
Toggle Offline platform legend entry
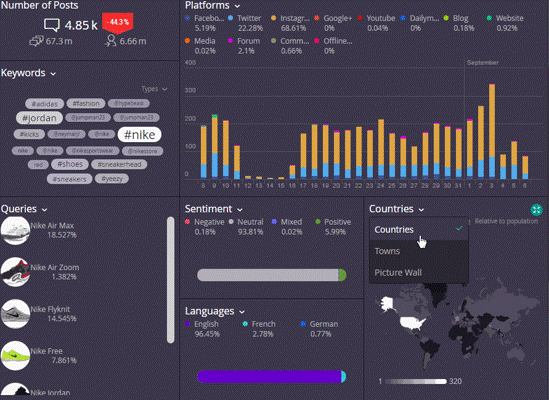pos(333,46)
